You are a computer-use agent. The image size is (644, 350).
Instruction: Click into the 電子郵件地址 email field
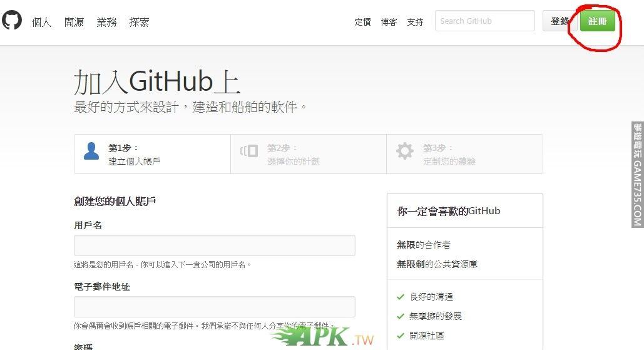point(215,307)
